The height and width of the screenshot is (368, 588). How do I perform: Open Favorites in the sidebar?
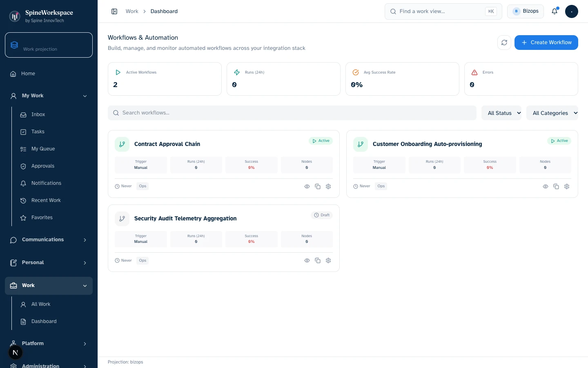(54, 218)
